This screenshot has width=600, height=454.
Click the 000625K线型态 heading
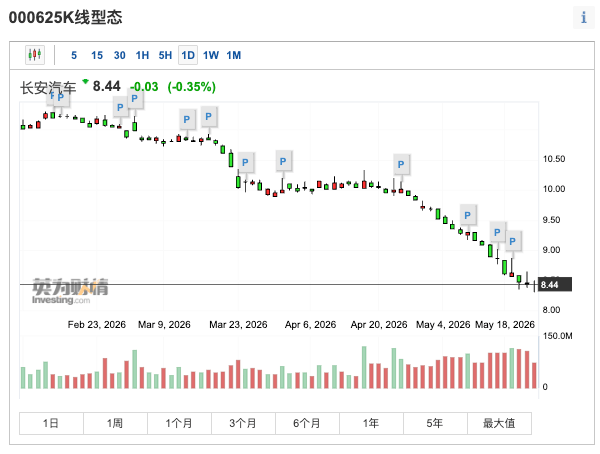[65, 18]
